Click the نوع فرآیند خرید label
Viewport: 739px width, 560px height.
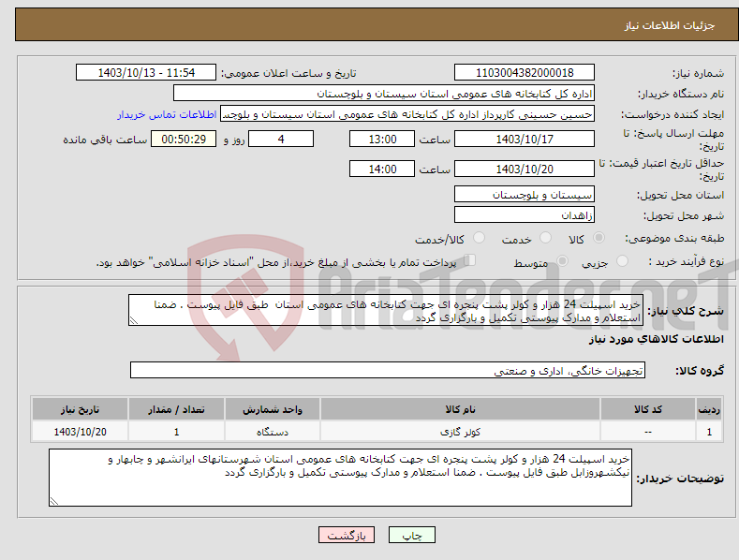687,261
